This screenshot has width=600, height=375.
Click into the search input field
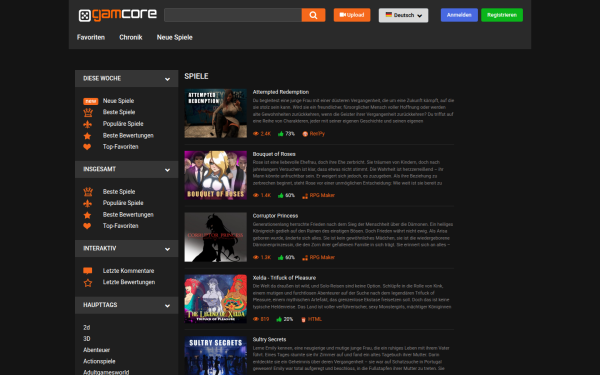pos(233,15)
